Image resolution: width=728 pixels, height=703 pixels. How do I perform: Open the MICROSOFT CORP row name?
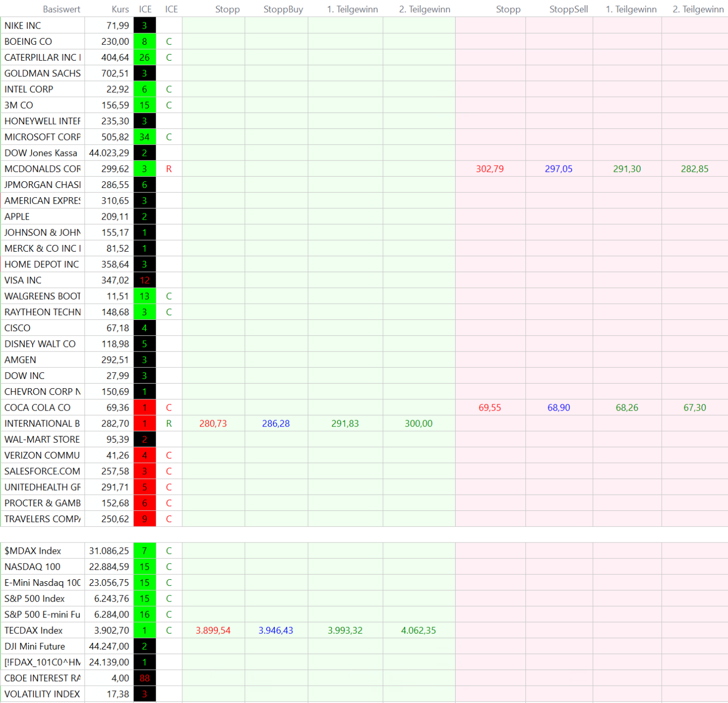pyautogui.click(x=43, y=137)
